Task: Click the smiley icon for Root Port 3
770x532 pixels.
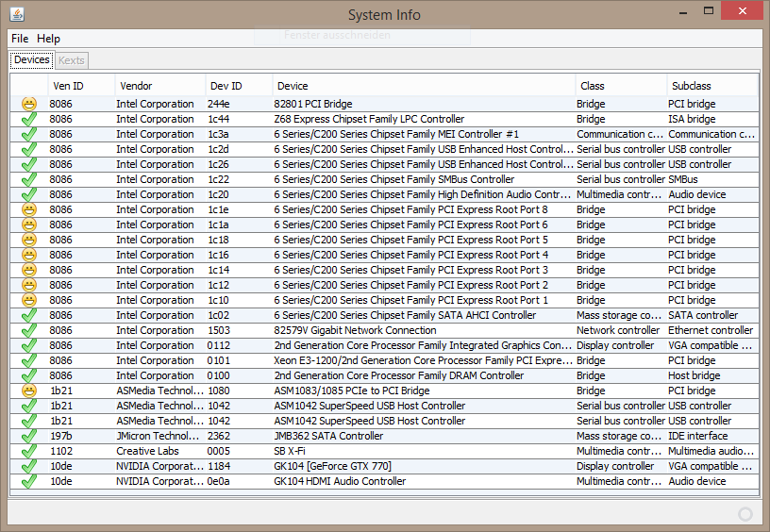Action: tap(29, 270)
